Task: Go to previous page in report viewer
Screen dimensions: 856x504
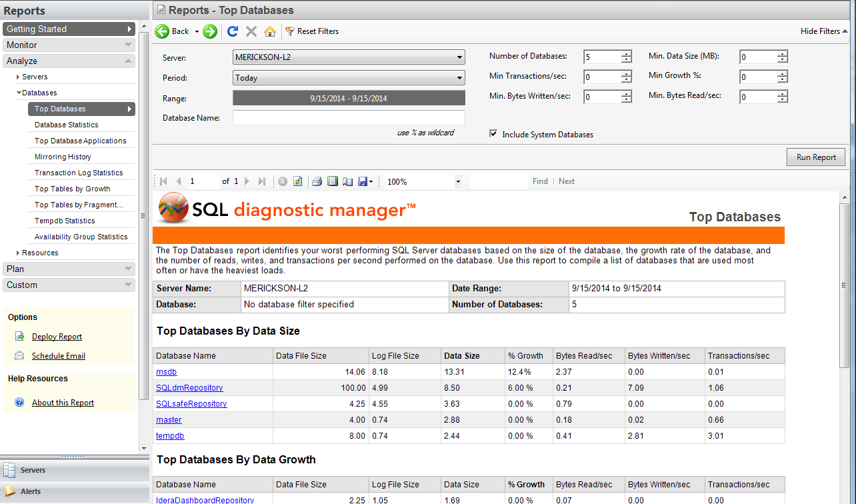Action: pyautogui.click(x=179, y=181)
